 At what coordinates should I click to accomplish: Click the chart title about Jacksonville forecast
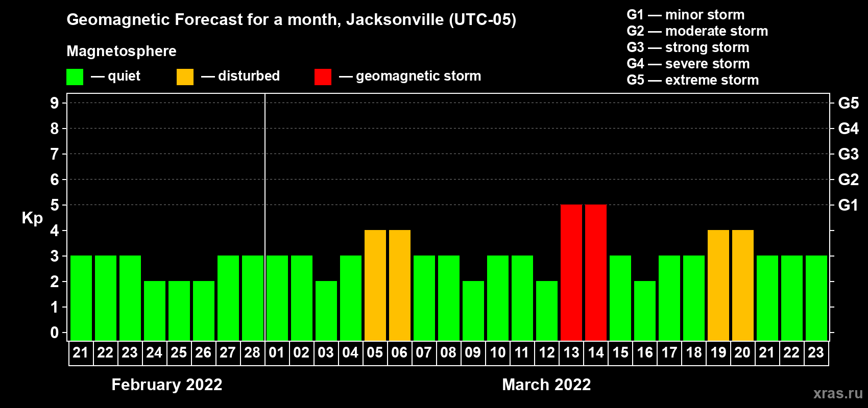pyautogui.click(x=292, y=20)
